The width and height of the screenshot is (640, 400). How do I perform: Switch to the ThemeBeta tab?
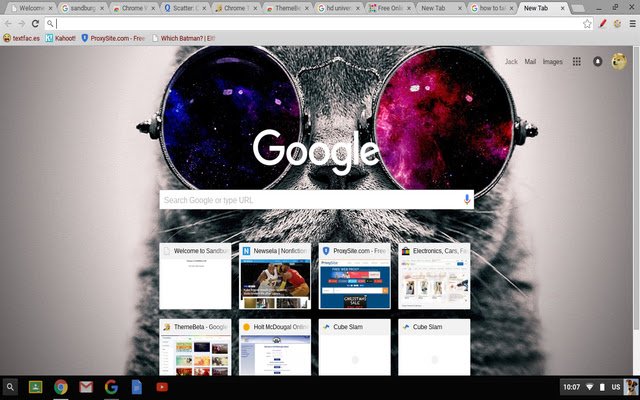(287, 8)
